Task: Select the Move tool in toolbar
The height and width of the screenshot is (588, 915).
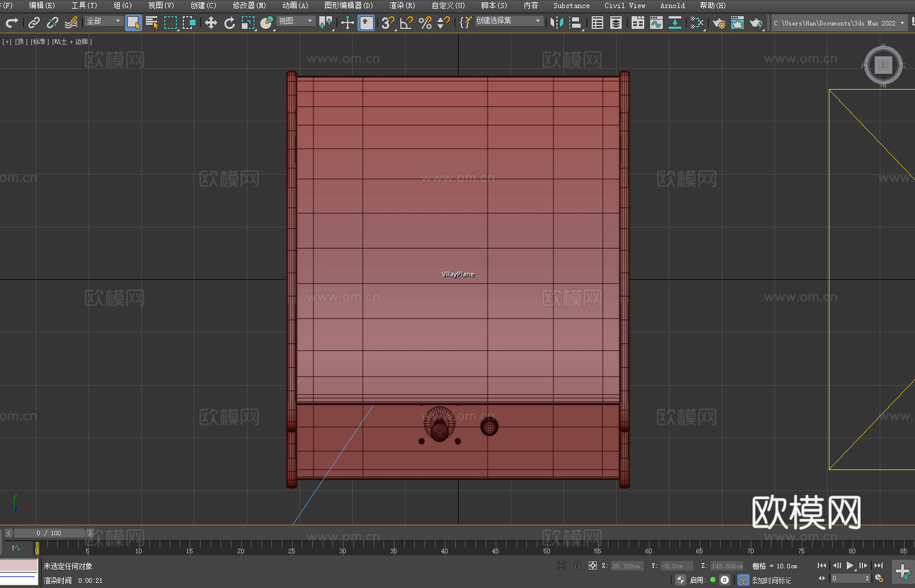Action: coord(211,23)
